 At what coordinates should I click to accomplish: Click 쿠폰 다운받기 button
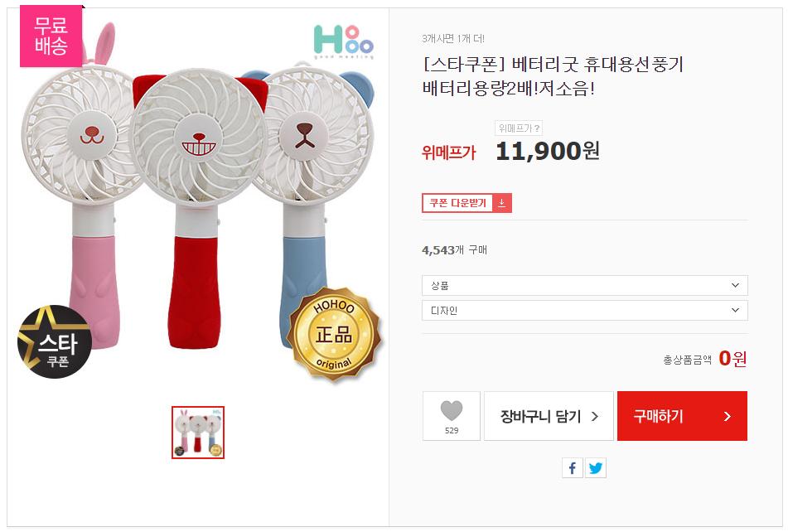tap(467, 203)
